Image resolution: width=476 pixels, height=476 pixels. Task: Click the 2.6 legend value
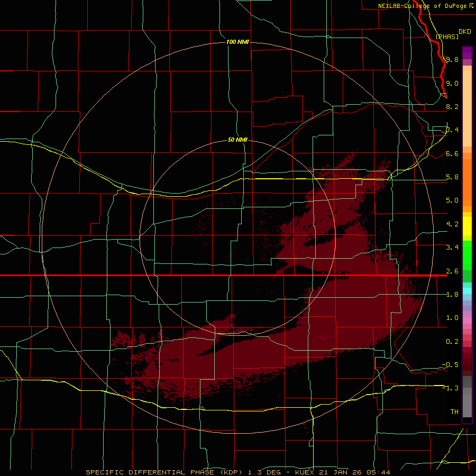point(452,271)
